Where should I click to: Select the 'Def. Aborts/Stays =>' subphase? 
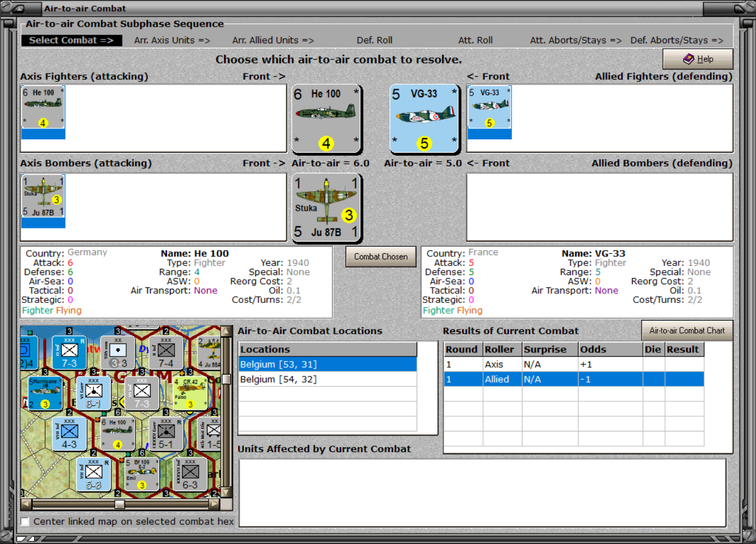click(677, 40)
